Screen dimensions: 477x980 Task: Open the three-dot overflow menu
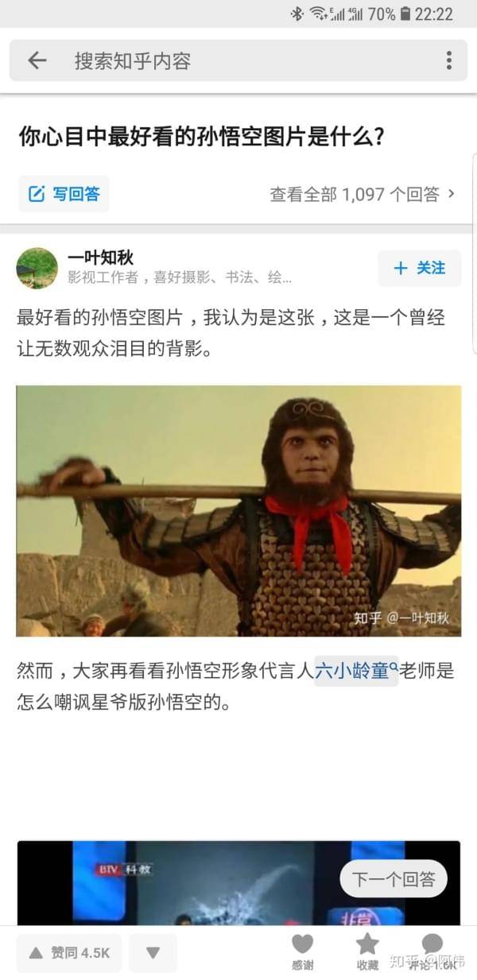(448, 60)
